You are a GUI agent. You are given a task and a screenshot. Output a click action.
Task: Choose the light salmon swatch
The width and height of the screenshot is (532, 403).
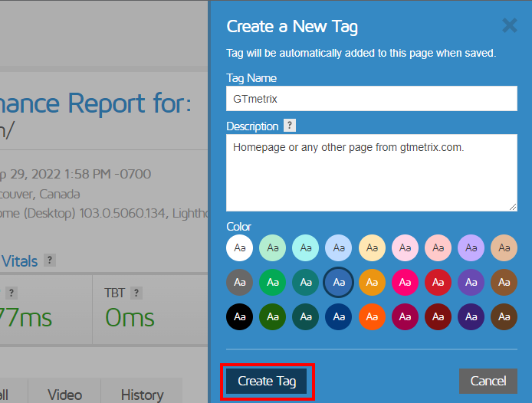[438, 247]
